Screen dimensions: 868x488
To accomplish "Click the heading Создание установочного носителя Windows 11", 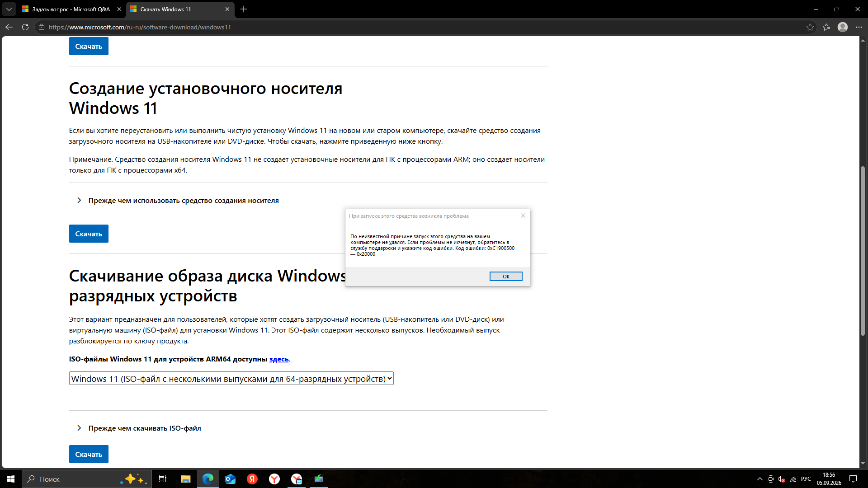I will 206,98.
